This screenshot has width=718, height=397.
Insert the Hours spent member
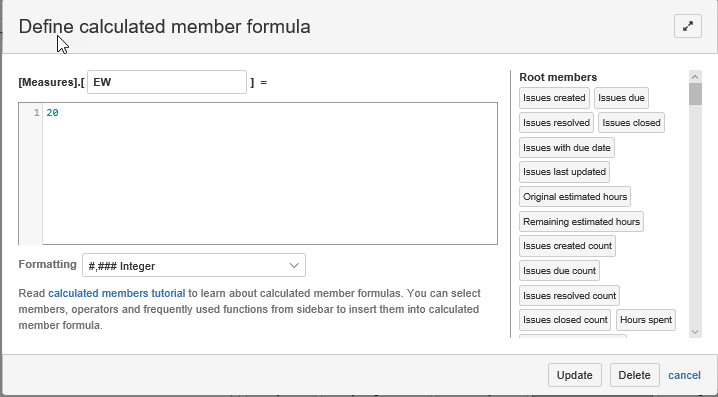click(x=646, y=320)
